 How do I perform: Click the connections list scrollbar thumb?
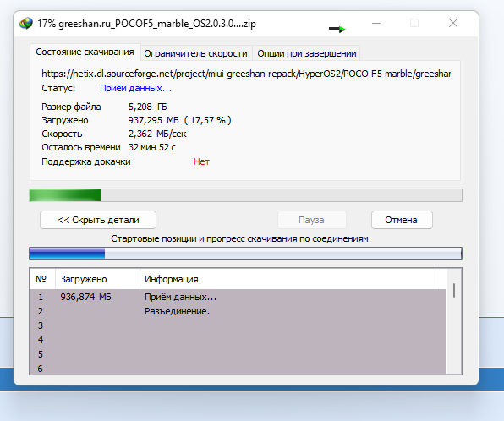tap(454, 290)
